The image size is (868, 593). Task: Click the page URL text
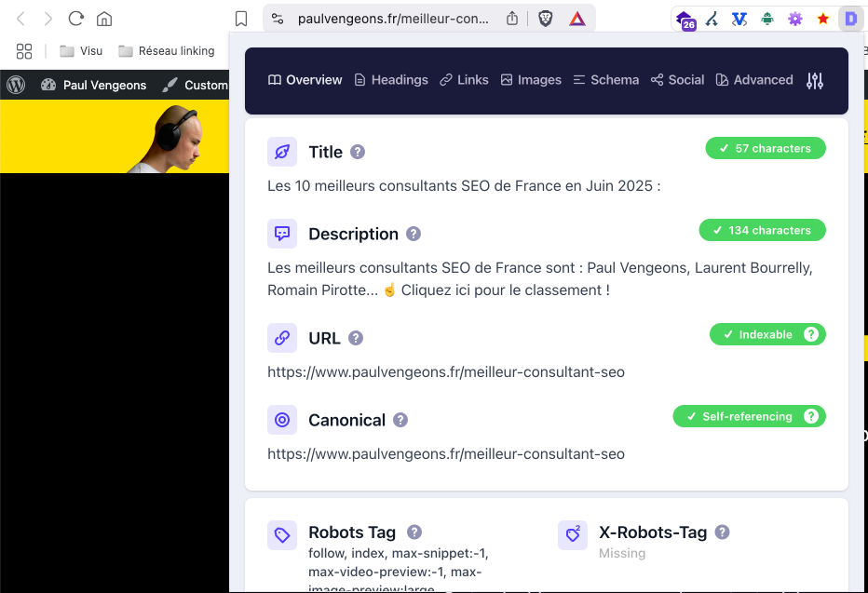click(x=445, y=371)
